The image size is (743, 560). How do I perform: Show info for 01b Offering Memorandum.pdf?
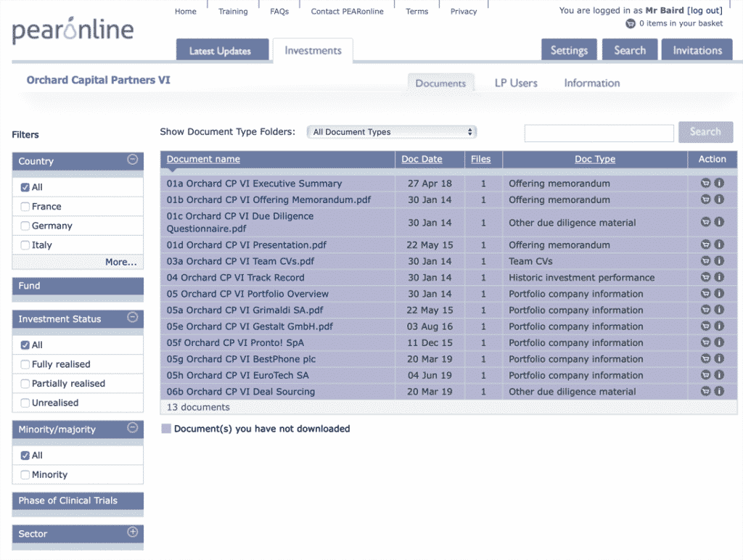click(719, 199)
